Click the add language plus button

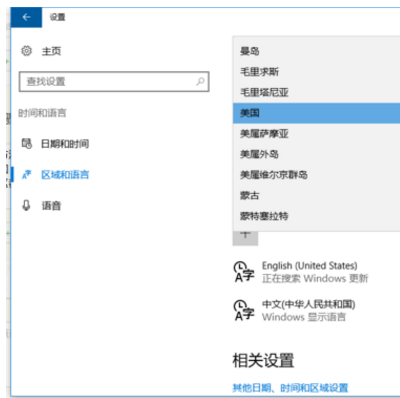245,237
